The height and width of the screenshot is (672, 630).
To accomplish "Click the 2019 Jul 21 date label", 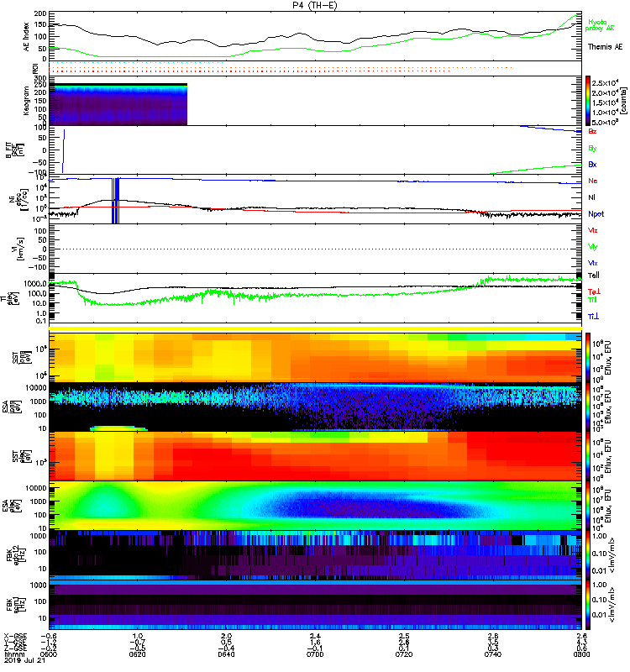I will click(24, 661).
